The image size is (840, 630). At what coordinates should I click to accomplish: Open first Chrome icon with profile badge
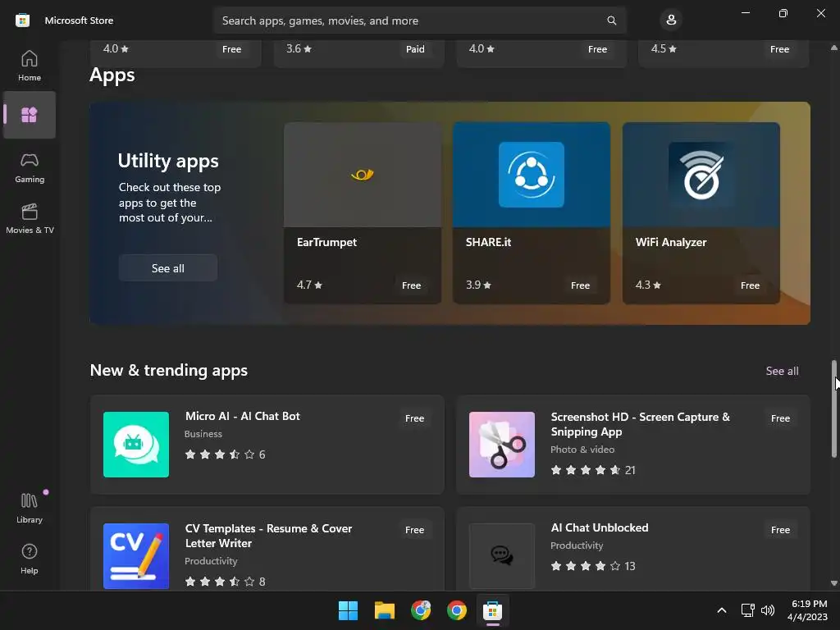click(x=421, y=610)
